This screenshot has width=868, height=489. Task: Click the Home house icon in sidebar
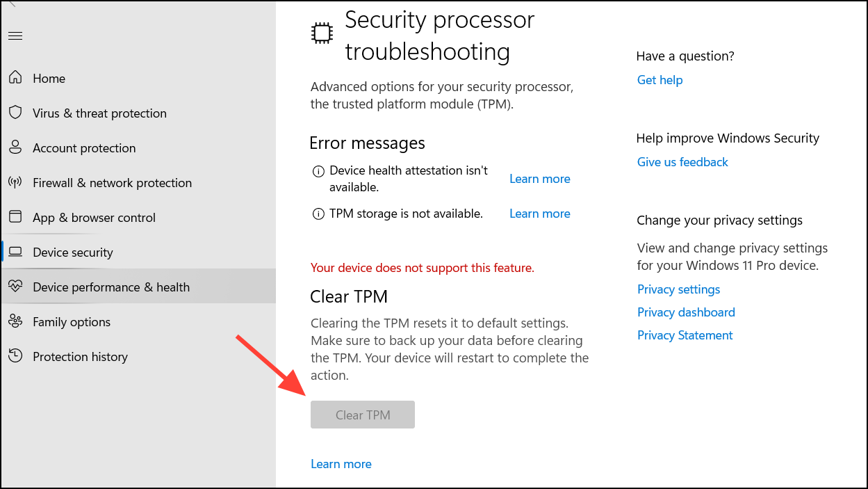point(15,78)
